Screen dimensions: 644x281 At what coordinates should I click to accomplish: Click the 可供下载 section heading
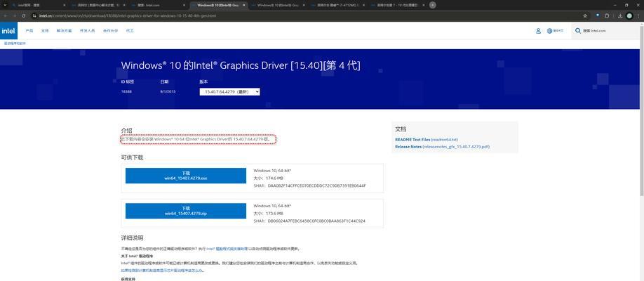pos(132,157)
